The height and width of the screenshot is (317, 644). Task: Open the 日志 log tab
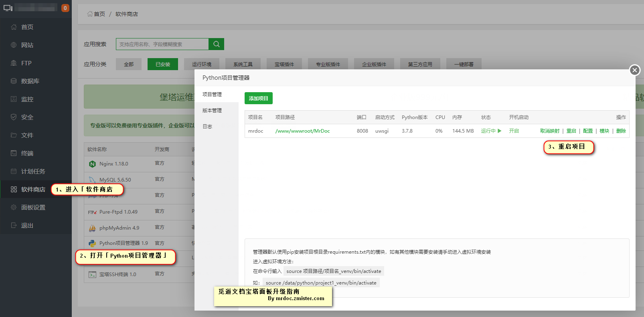(x=207, y=127)
